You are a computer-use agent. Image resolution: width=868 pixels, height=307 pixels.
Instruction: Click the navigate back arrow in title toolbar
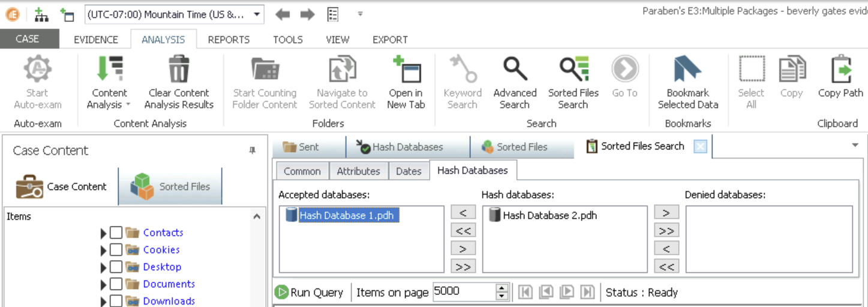click(x=283, y=14)
